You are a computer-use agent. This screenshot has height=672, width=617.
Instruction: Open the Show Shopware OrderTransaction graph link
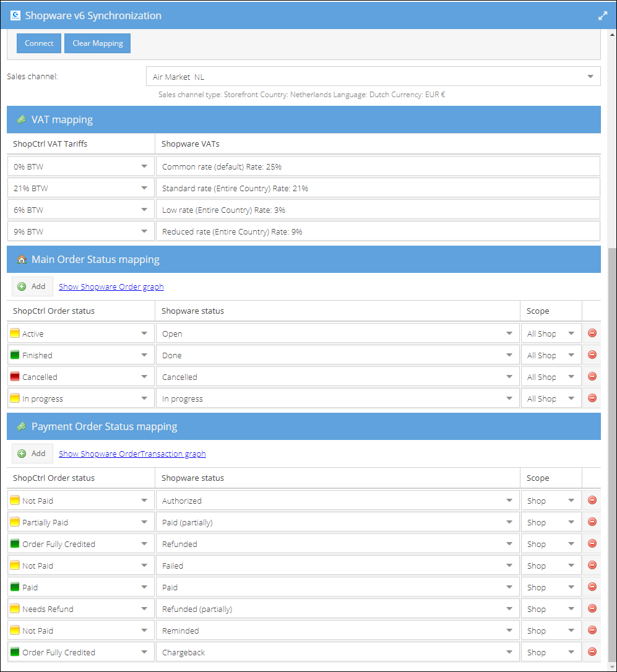coord(132,454)
